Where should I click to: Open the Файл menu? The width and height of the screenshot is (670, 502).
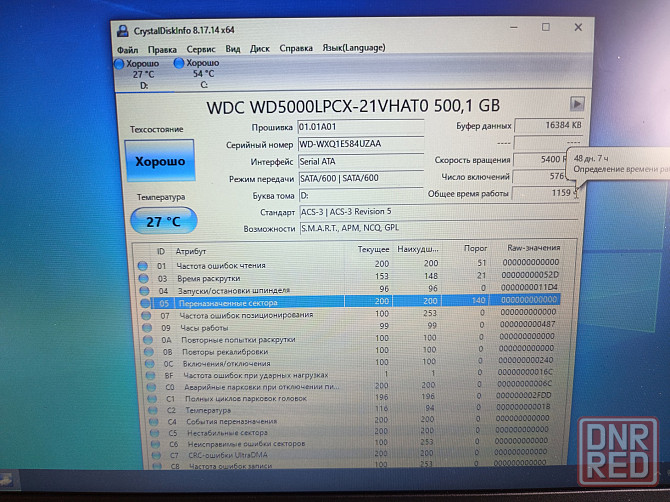coord(127,50)
